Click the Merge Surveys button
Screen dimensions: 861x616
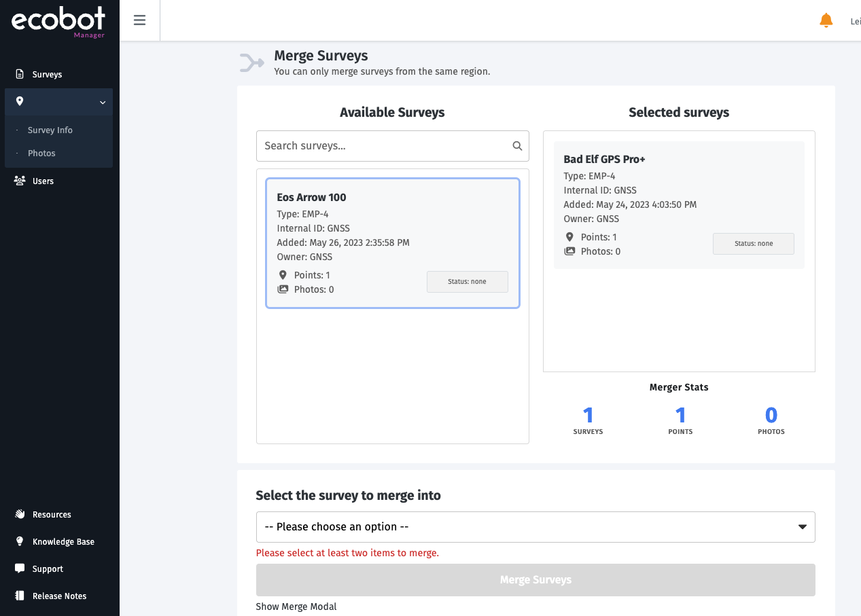click(535, 580)
